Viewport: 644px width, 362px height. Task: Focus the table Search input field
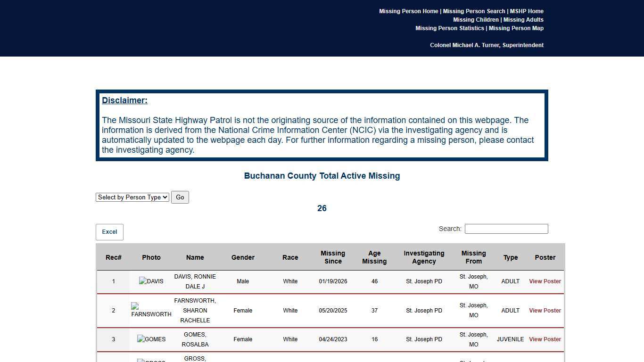[506, 229]
